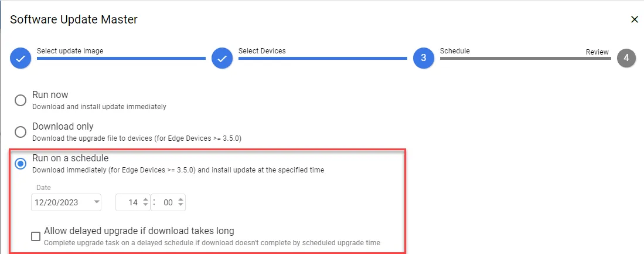Click the minutes input showing 00
The height and width of the screenshot is (254, 644).
click(168, 202)
